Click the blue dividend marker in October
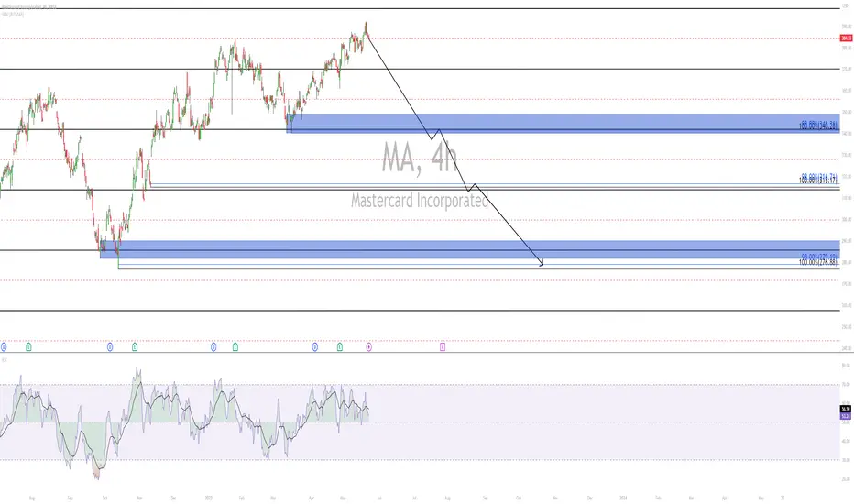854x504 pixels. pos(110,346)
